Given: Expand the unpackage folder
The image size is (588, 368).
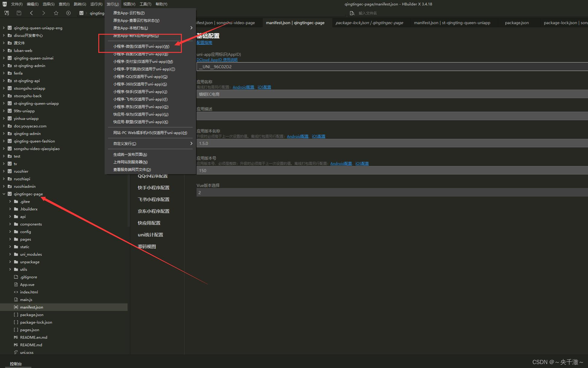Looking at the screenshot, I should click(10, 262).
